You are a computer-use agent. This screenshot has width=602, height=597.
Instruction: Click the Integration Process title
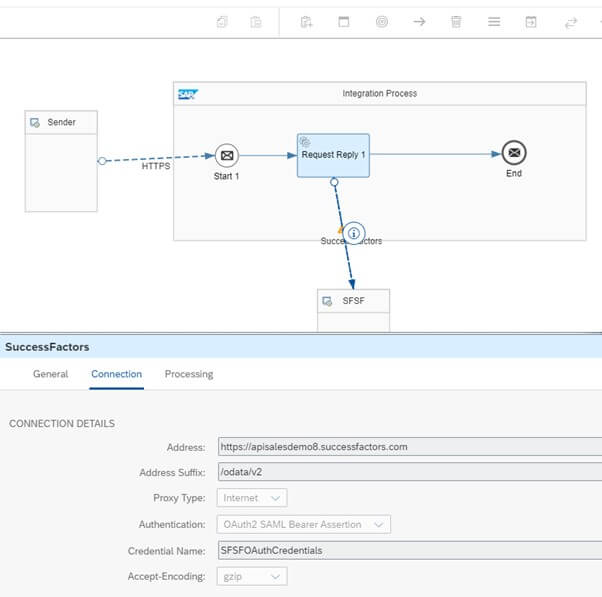click(379, 93)
